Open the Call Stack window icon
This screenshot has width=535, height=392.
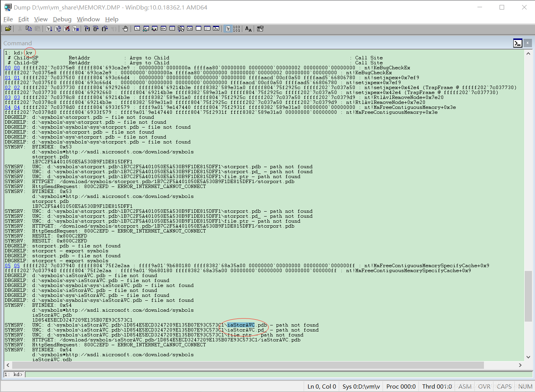(x=181, y=29)
